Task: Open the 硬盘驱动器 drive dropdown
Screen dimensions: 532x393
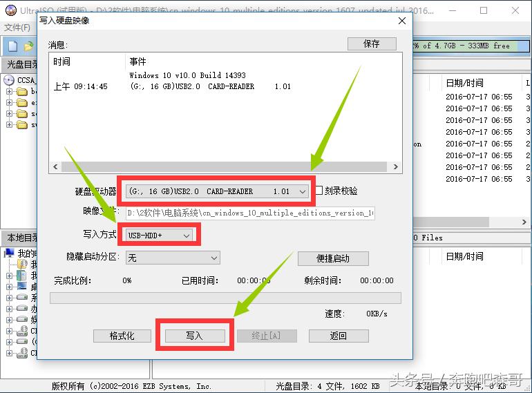Action: (x=217, y=191)
